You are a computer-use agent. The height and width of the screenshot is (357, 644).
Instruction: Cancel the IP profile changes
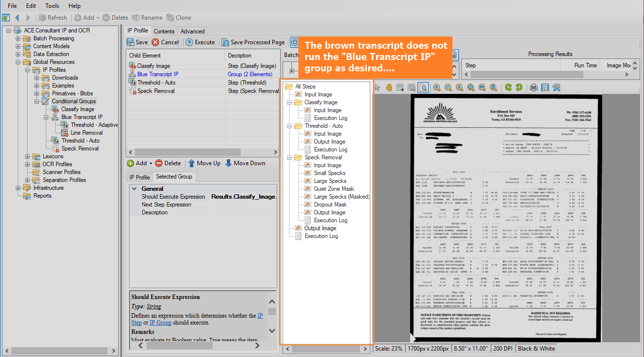(x=165, y=42)
